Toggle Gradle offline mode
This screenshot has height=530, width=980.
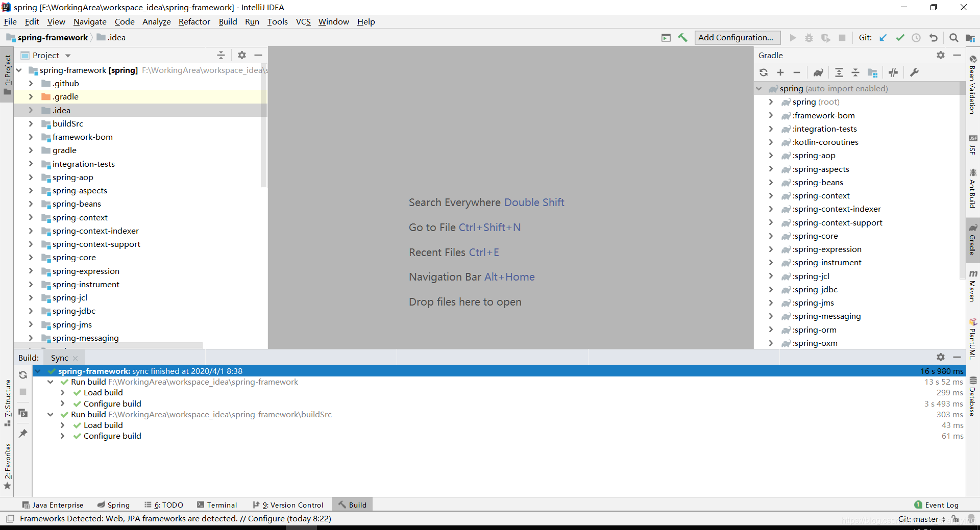(893, 72)
